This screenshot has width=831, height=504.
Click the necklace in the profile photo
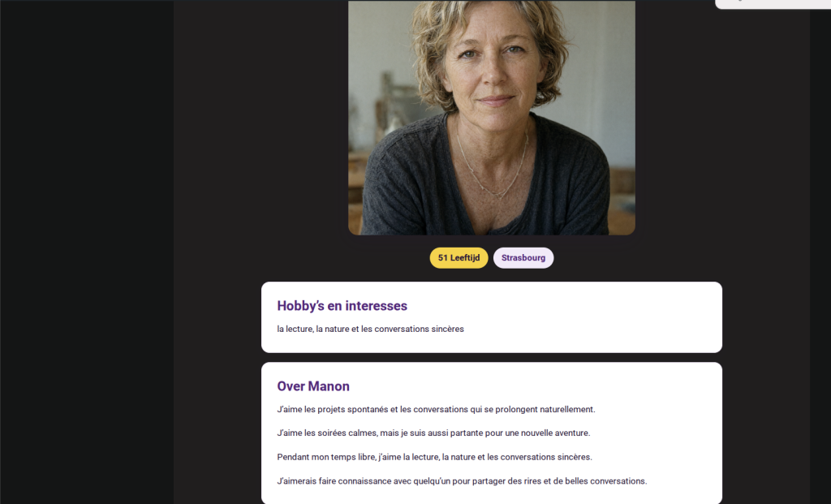(493, 164)
